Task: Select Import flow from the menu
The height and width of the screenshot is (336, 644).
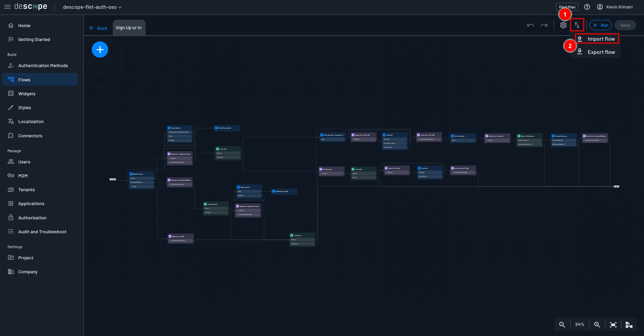Action: (x=601, y=39)
